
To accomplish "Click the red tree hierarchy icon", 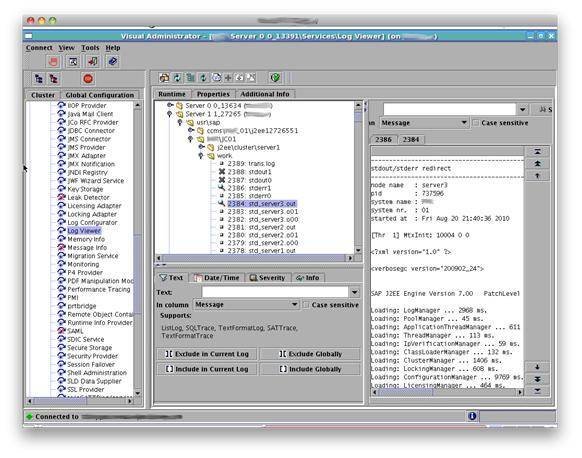I will coord(54,79).
